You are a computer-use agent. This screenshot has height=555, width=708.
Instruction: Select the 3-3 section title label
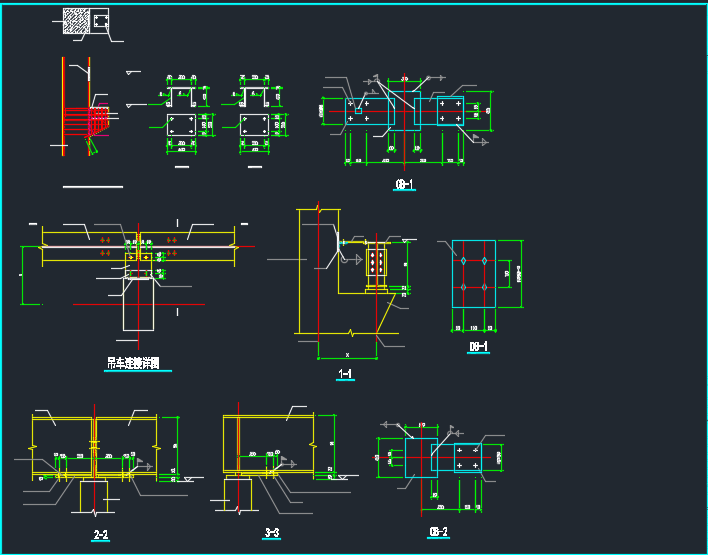[271, 533]
